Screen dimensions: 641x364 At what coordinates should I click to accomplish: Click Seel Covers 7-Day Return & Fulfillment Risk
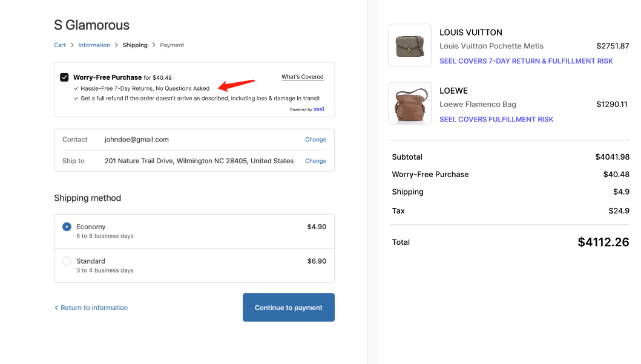tap(526, 61)
